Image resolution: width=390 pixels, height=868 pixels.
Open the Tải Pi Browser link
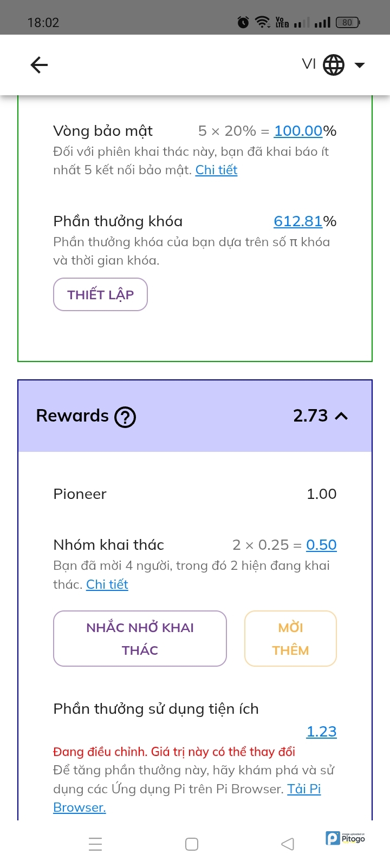pos(303,789)
